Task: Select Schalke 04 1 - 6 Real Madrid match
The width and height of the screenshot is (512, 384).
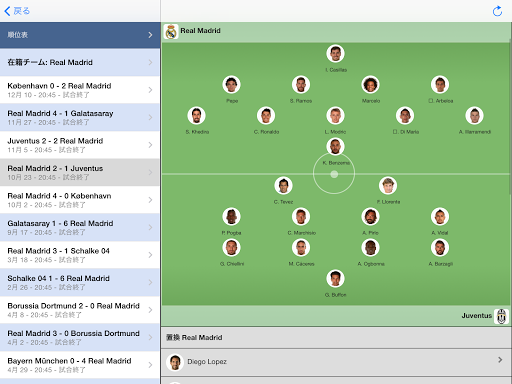Action: click(x=80, y=282)
